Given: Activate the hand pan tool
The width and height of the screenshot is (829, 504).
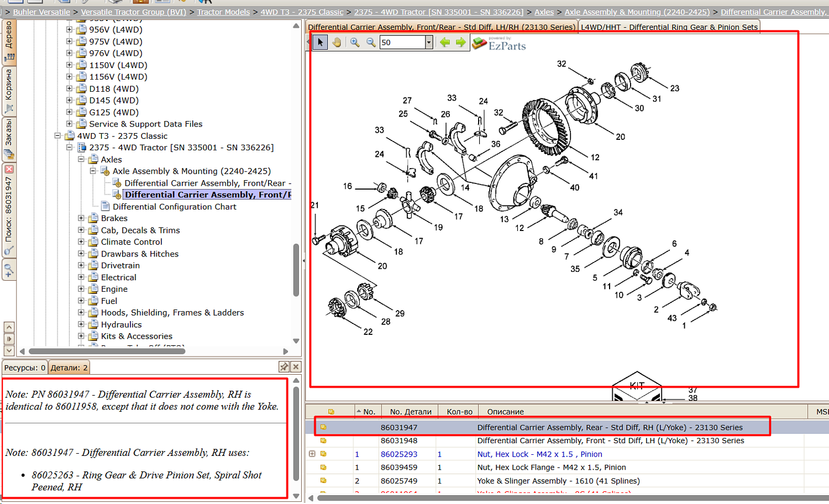Looking at the screenshot, I should (x=337, y=43).
